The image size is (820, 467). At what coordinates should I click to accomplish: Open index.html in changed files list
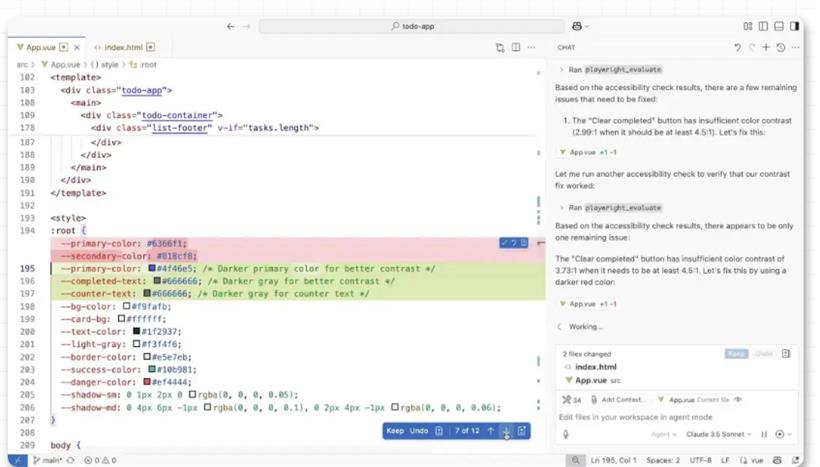[x=596, y=367]
